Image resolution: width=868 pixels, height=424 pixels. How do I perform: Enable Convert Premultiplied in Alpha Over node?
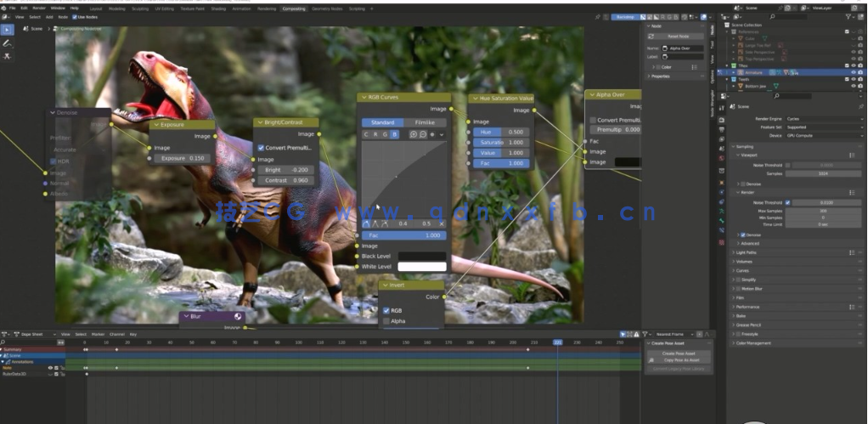pyautogui.click(x=593, y=120)
